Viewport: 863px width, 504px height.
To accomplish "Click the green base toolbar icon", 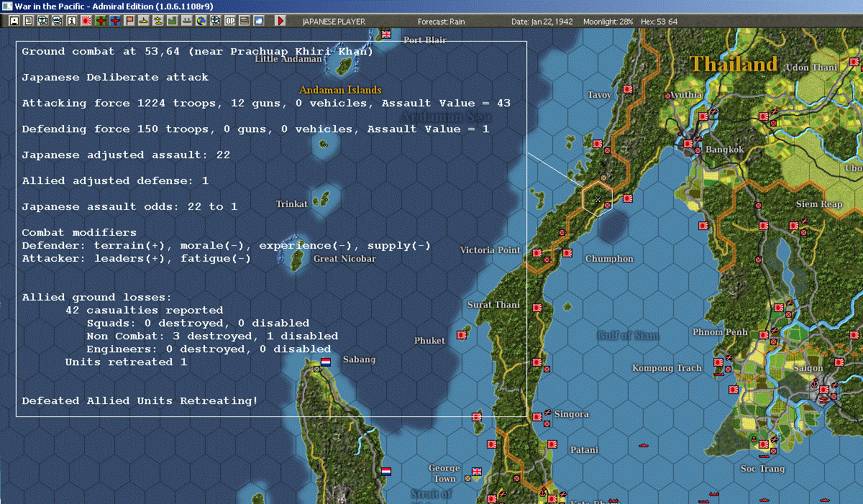I will point(173,21).
